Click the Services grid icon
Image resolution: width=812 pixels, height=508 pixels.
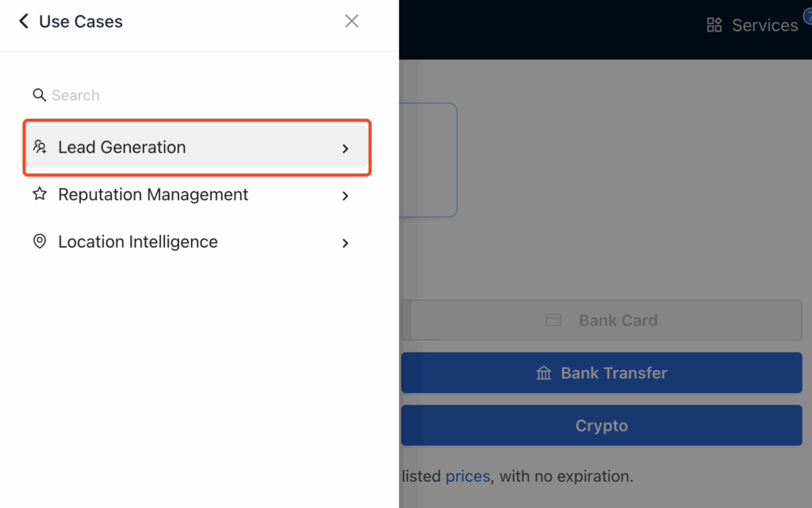714,25
